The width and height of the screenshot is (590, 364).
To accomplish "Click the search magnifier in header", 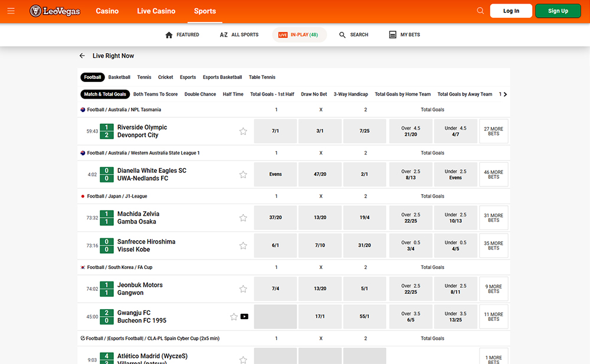I will [x=480, y=11].
